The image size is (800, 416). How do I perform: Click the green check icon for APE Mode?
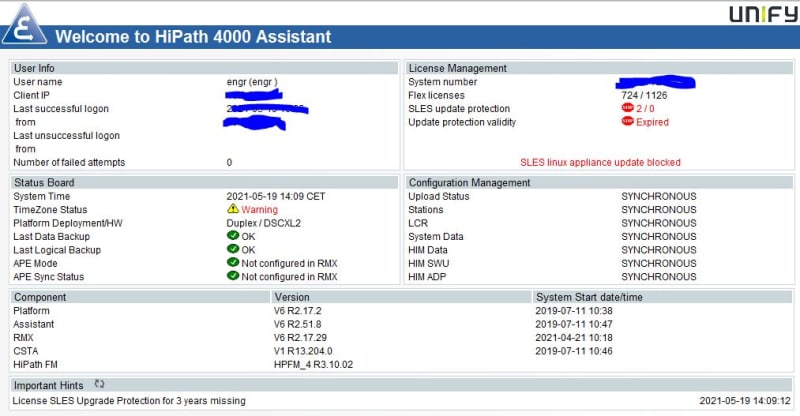tap(233, 262)
